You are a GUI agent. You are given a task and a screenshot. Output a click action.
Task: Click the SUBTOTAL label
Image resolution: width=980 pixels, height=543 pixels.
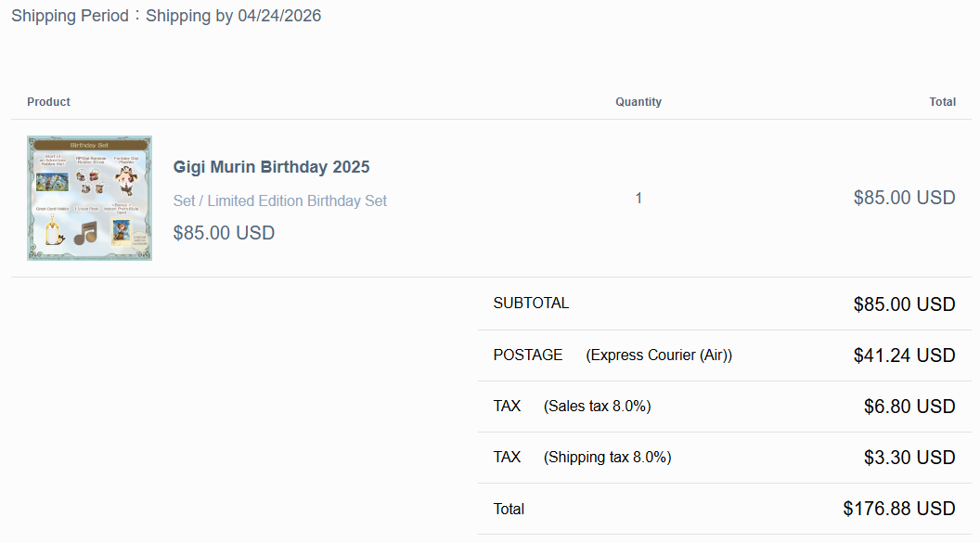point(531,304)
